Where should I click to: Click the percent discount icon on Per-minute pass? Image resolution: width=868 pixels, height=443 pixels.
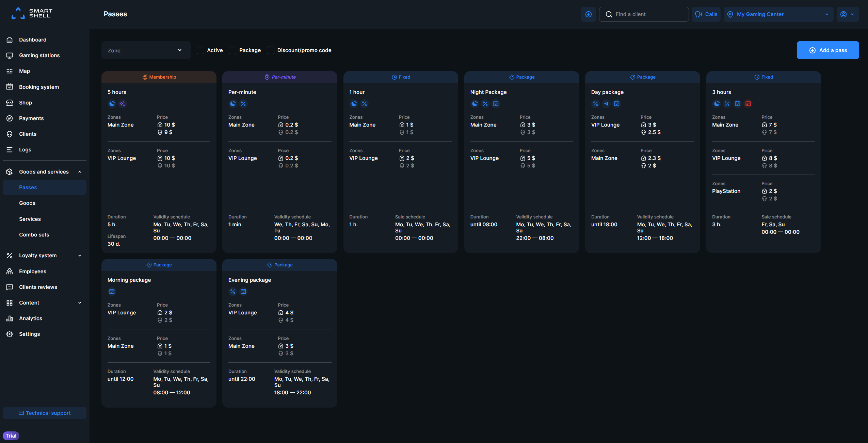(x=244, y=104)
